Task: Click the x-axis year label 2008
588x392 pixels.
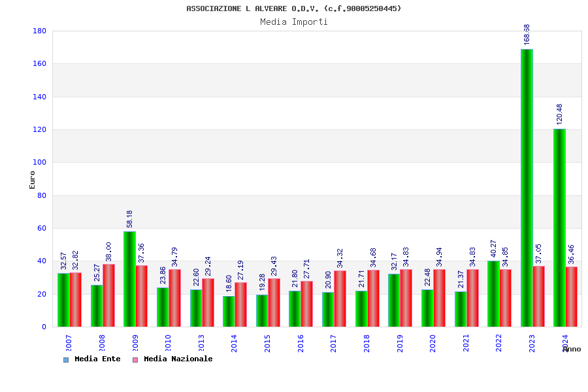Action: pyautogui.click(x=102, y=343)
